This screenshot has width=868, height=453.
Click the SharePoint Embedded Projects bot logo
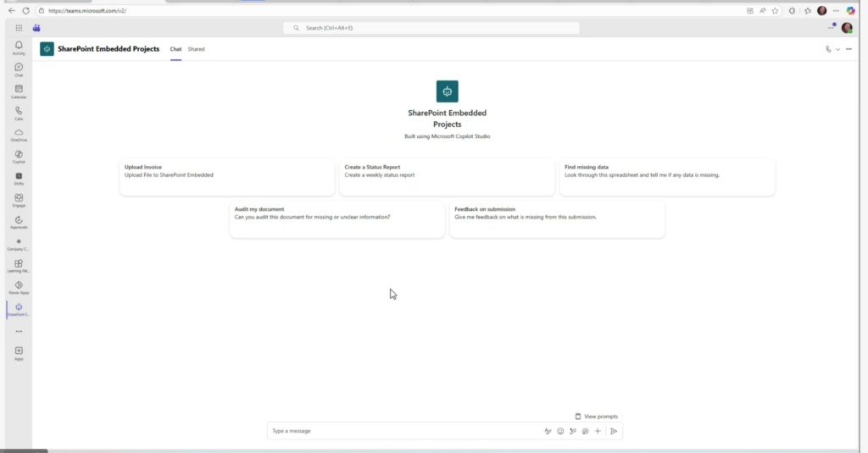[448, 91]
